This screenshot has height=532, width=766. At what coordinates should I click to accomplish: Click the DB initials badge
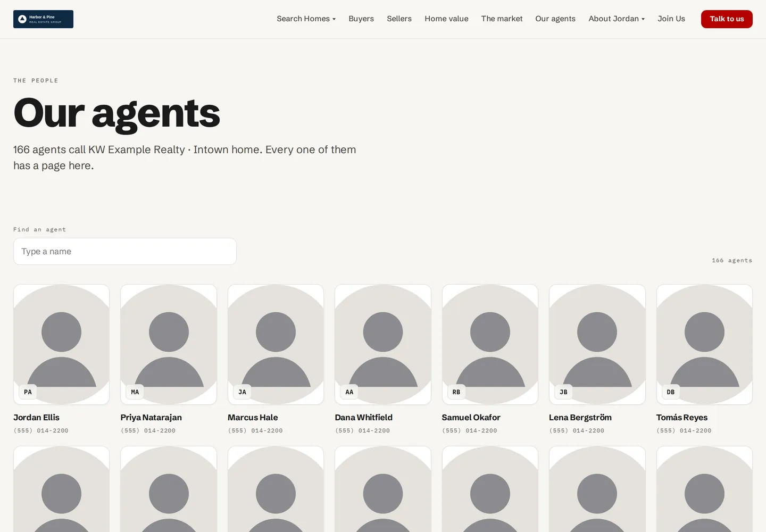click(x=671, y=392)
